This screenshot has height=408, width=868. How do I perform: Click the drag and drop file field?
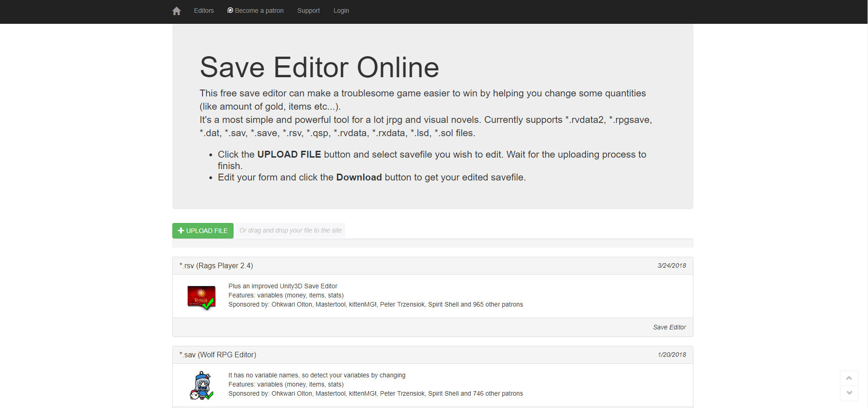(x=290, y=230)
